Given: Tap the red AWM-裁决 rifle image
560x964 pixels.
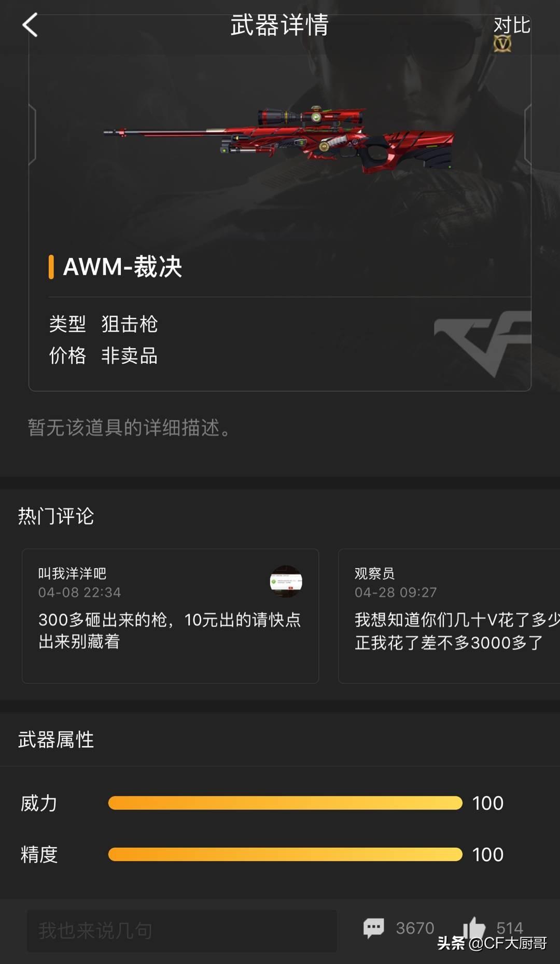Looking at the screenshot, I should tap(279, 138).
